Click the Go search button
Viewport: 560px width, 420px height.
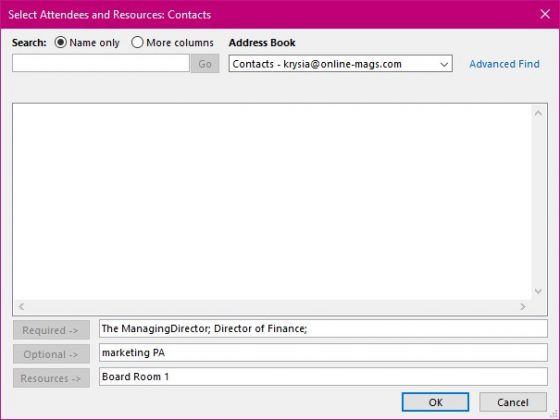click(205, 64)
